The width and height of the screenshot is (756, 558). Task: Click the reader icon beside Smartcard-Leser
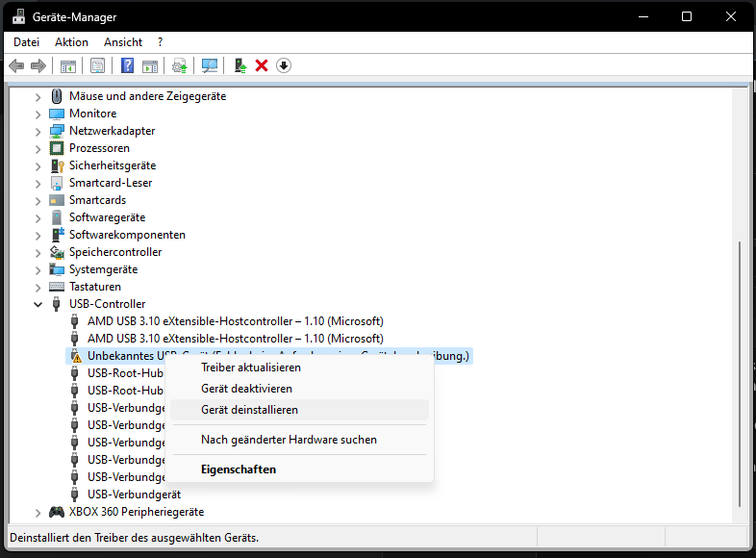[57, 183]
